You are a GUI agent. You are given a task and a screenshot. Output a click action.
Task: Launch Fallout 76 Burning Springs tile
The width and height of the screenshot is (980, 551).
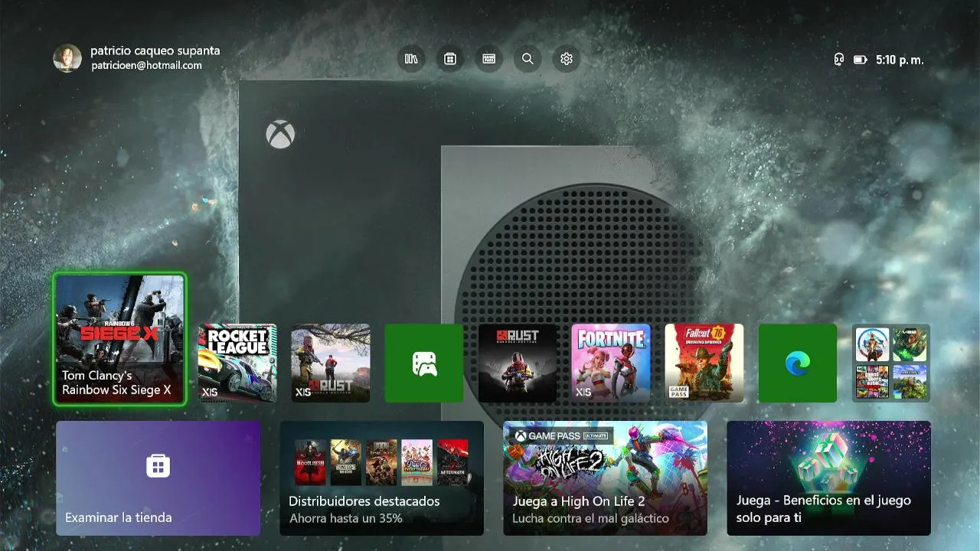(704, 363)
